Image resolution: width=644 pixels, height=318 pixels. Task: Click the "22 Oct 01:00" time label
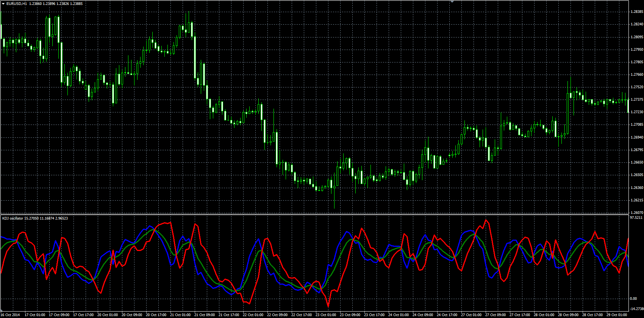click(253, 315)
